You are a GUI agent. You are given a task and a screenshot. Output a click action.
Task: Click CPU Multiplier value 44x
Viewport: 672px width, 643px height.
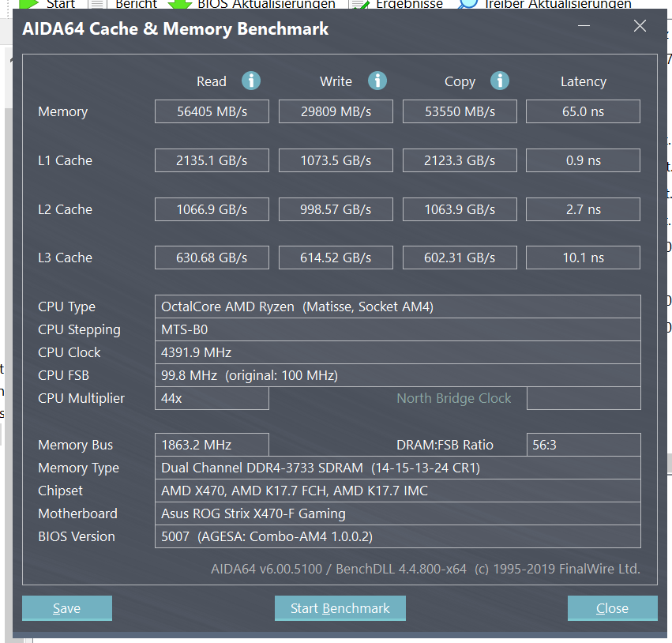coord(212,398)
